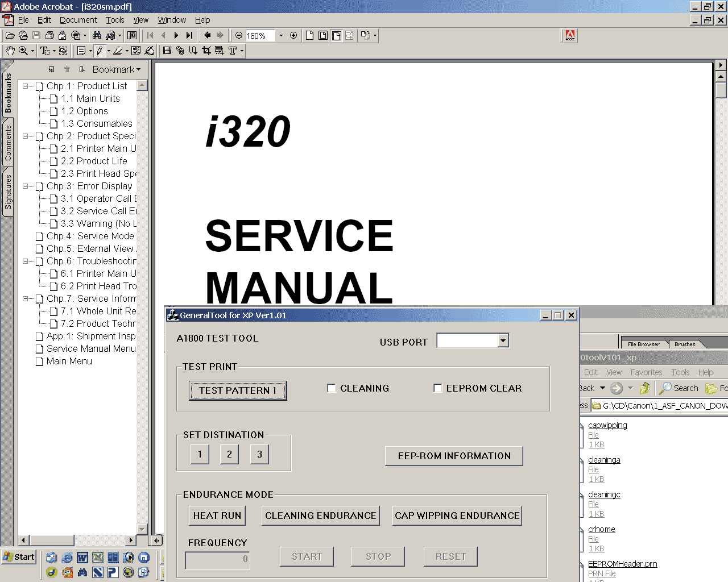The height and width of the screenshot is (582, 728).
Task: Click the document vertical scrollbar thumb
Action: pyautogui.click(x=721, y=90)
